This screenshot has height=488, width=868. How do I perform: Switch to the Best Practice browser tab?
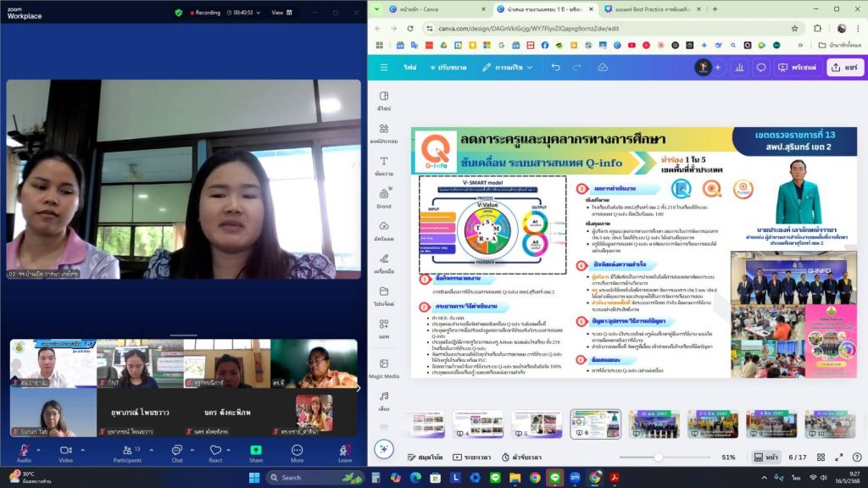pyautogui.click(x=653, y=8)
